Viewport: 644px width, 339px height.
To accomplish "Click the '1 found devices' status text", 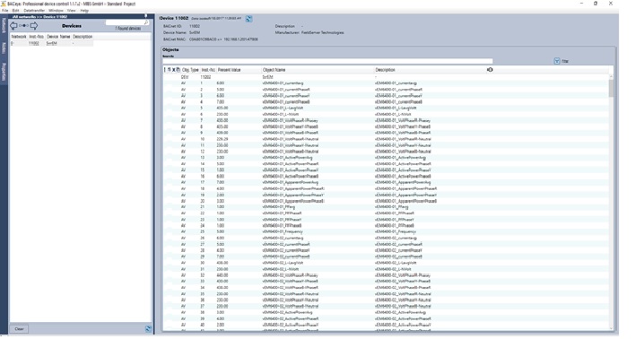I will [127, 29].
